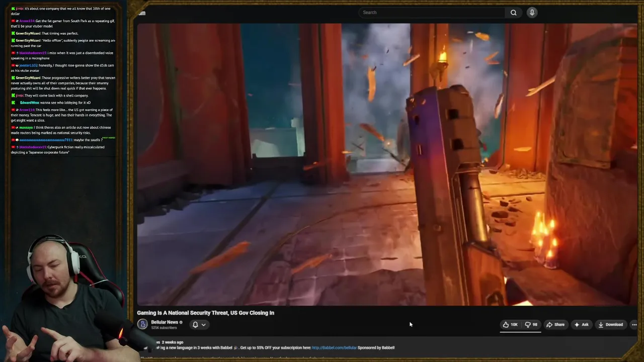
Task: Open the Share dialog
Action: (555, 325)
